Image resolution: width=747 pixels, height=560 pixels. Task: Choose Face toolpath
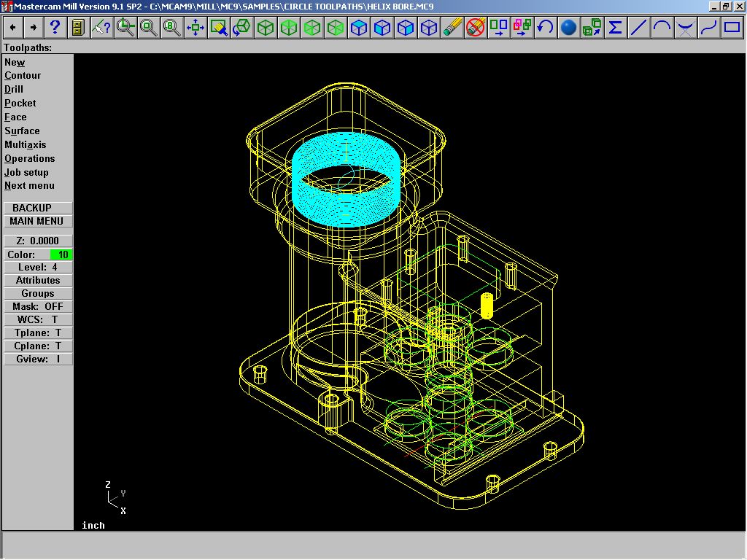pos(16,117)
